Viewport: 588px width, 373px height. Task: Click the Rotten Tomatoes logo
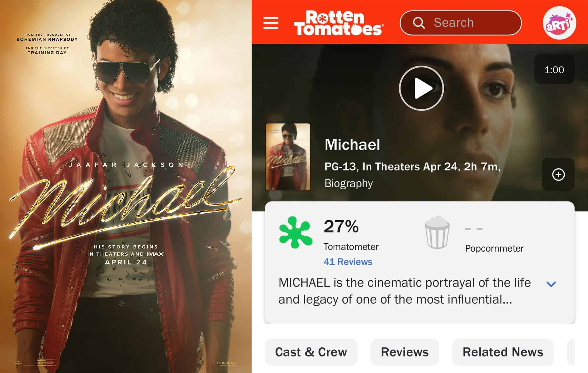[338, 23]
